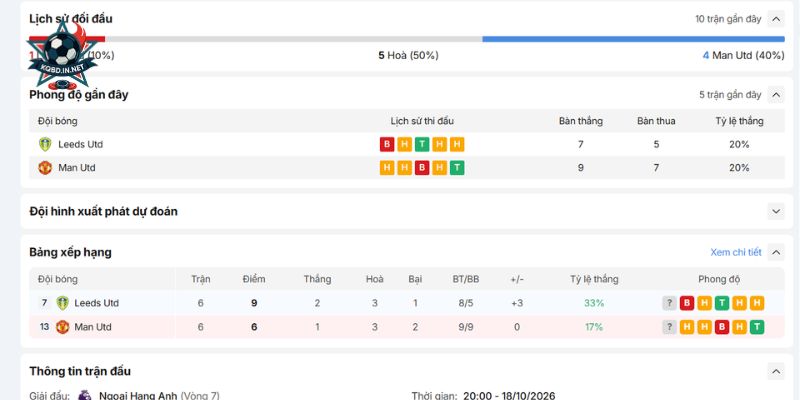Screen dimensions: 800x400
Task: Click gray question mark badge in Leeds standings row
Action: click(669, 303)
